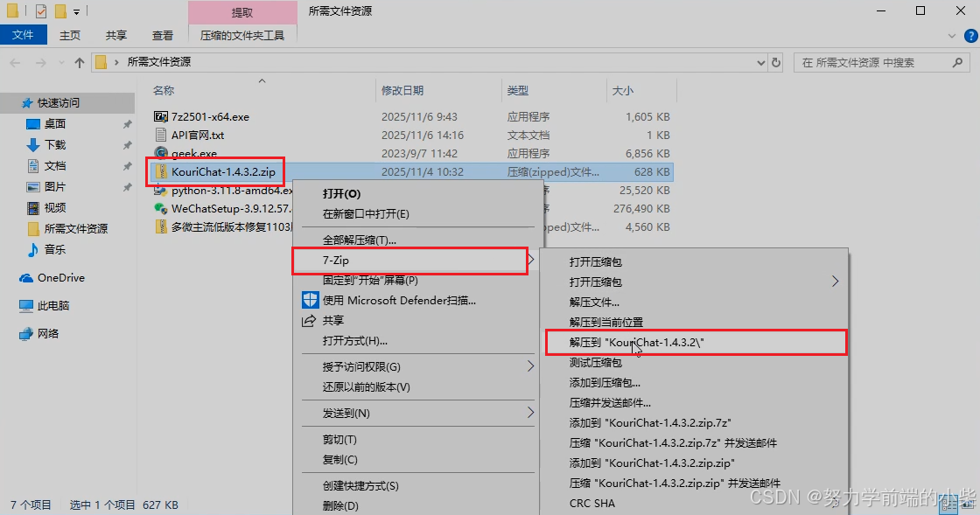Image resolution: width=980 pixels, height=515 pixels.
Task: Click the breadcrumb chevron before 所需文件资源
Action: [116, 62]
